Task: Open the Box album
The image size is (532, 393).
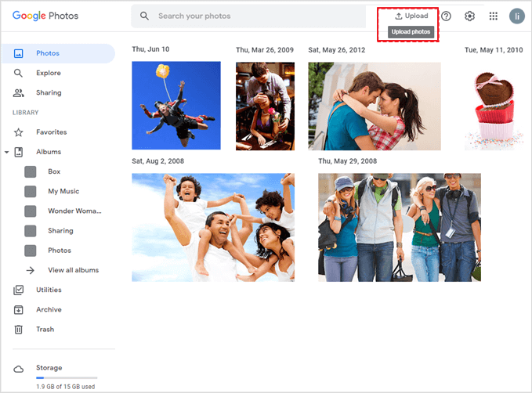Action: [53, 171]
